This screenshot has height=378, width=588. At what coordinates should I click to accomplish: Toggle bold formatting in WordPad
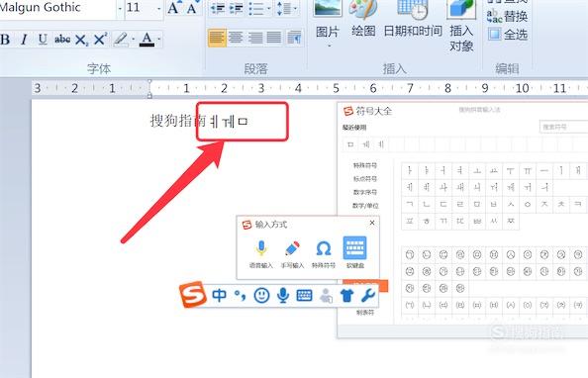coord(5,39)
